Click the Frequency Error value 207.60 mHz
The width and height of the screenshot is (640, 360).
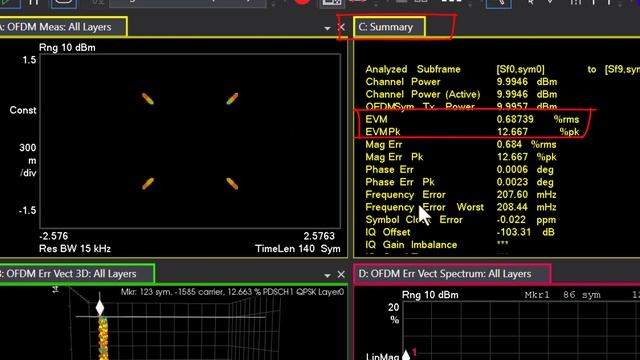[526, 195]
